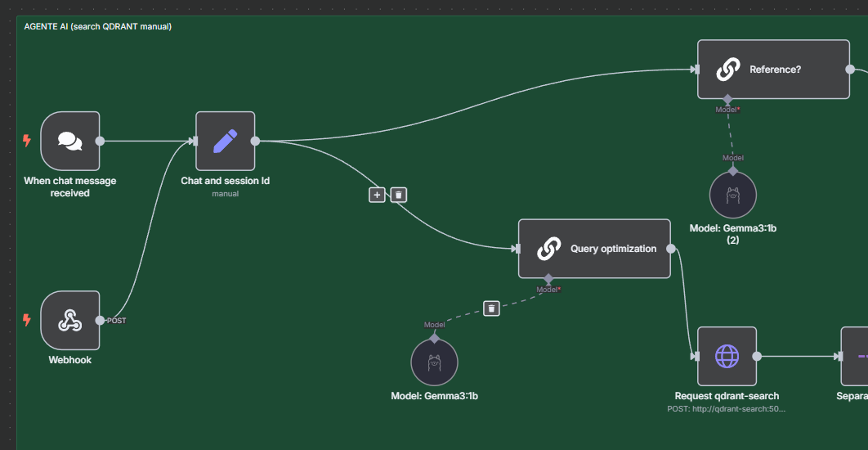Open the 'Query optimization' chain node
The image size is (868, 450).
(594, 249)
